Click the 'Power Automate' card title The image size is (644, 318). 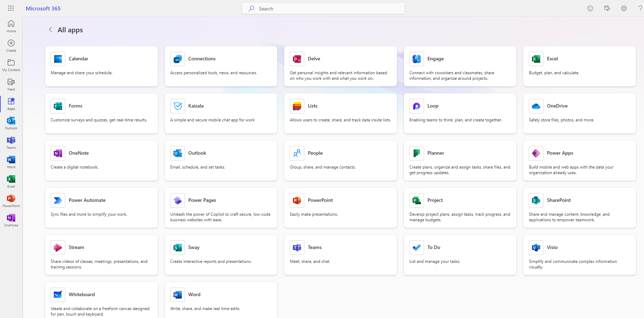click(87, 200)
